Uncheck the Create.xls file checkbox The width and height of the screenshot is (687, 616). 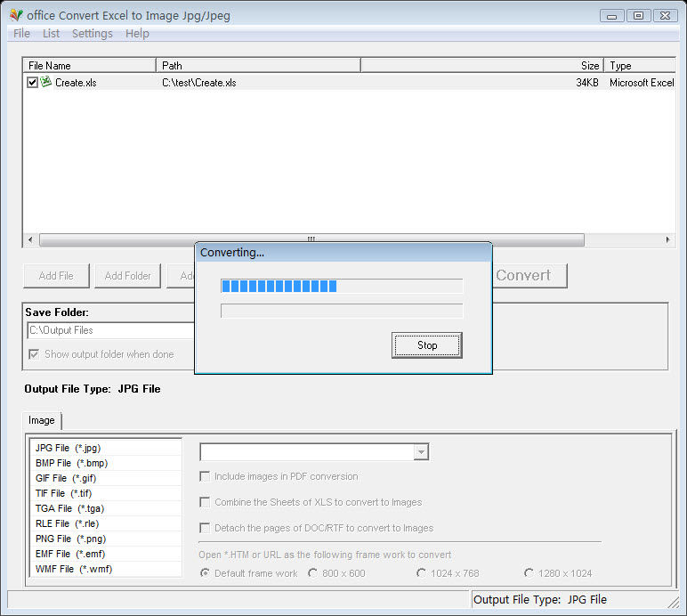[32, 83]
